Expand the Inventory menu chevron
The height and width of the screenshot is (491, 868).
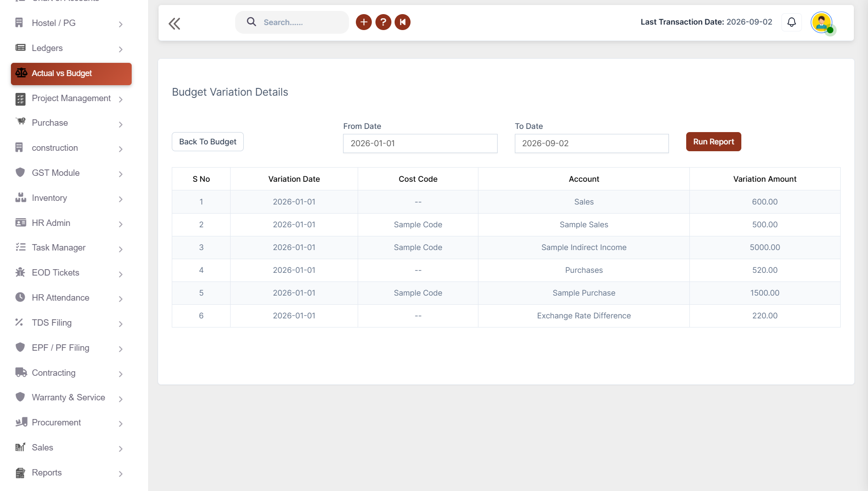(121, 199)
